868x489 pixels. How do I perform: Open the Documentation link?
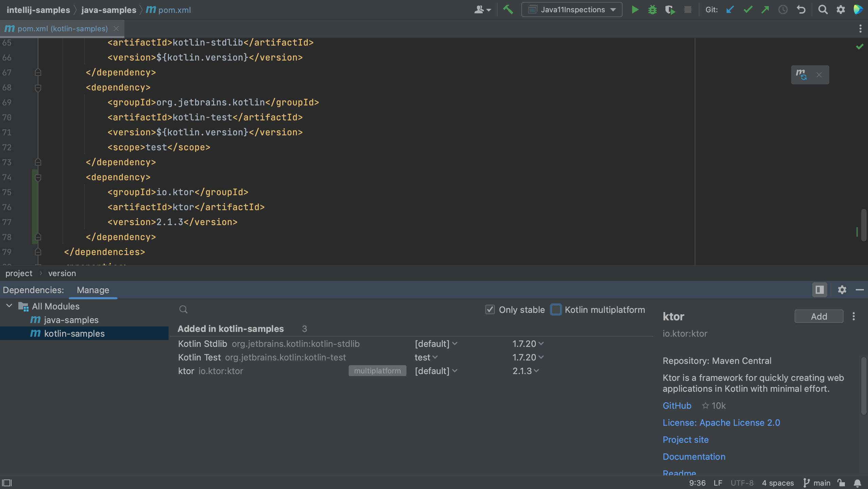[694, 457]
